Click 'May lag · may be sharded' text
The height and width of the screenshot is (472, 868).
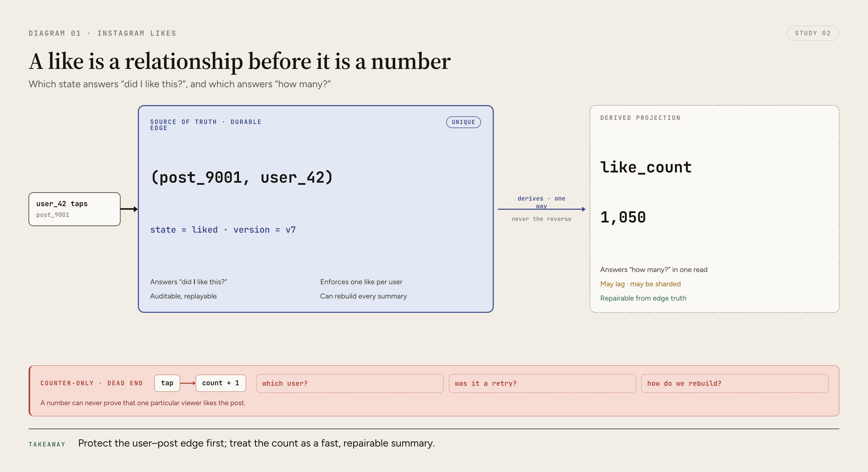pyautogui.click(x=640, y=284)
